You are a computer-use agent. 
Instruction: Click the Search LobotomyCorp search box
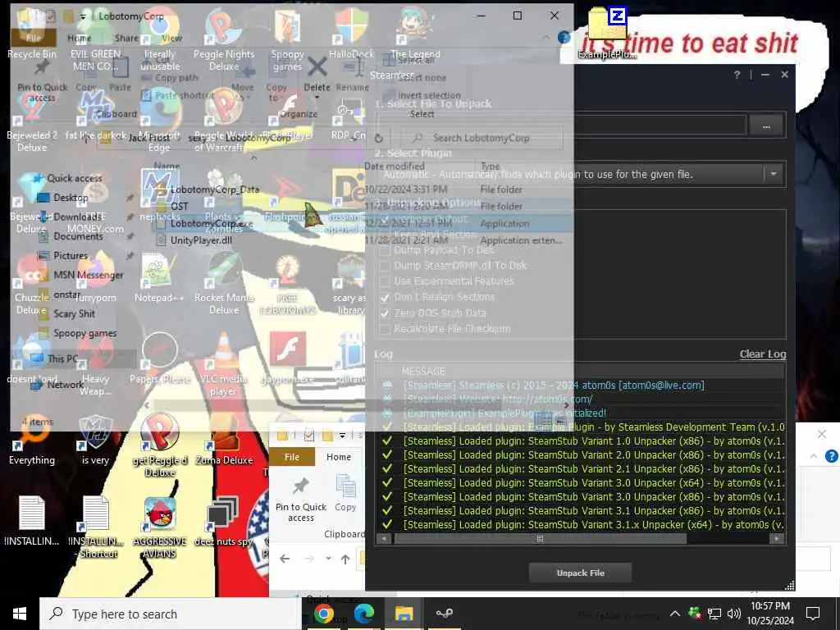coord(480,138)
